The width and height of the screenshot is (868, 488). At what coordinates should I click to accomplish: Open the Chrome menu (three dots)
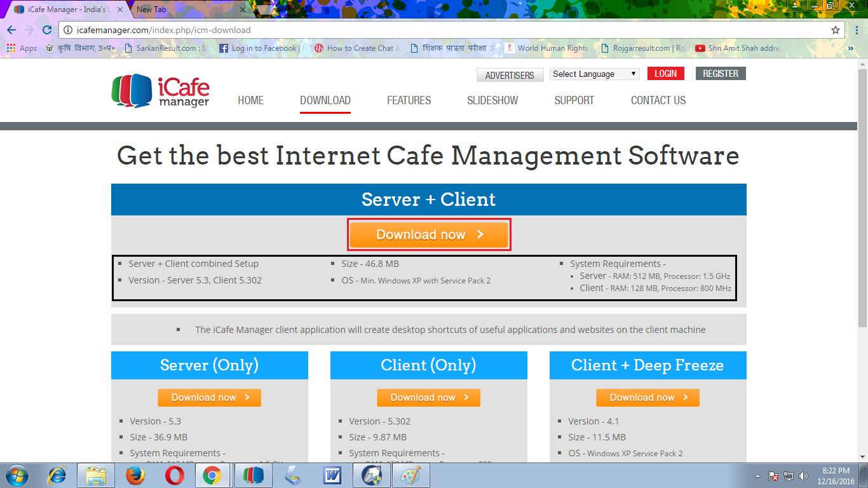tap(857, 30)
